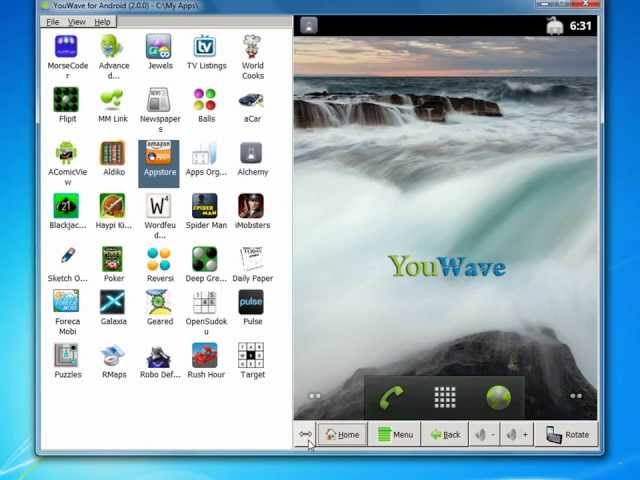The width and height of the screenshot is (640, 480).
Task: Open the Rush Hour game icon
Action: click(205, 355)
